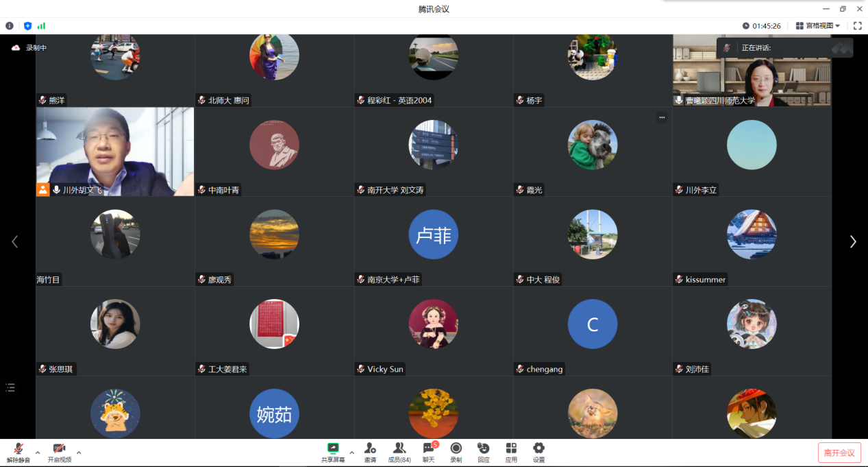Image resolution: width=868 pixels, height=467 pixels.
Task: Click 廖观秀 sunset avatar
Action: 274,235
